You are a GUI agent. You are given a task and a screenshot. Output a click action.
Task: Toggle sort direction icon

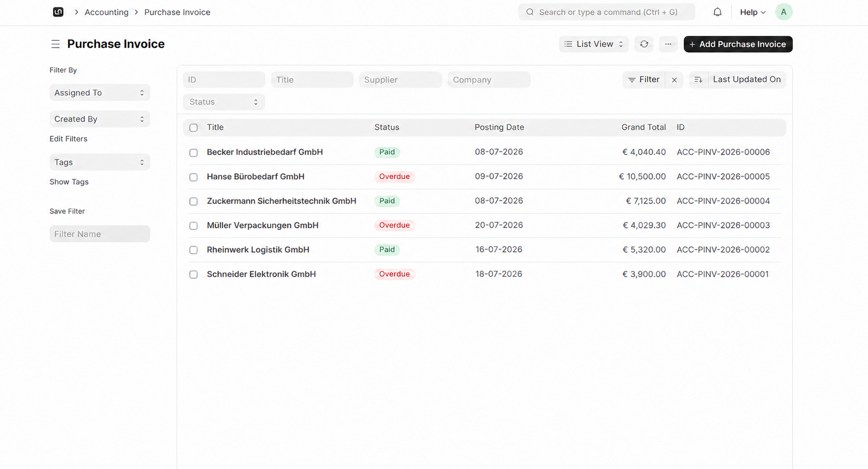pos(698,80)
